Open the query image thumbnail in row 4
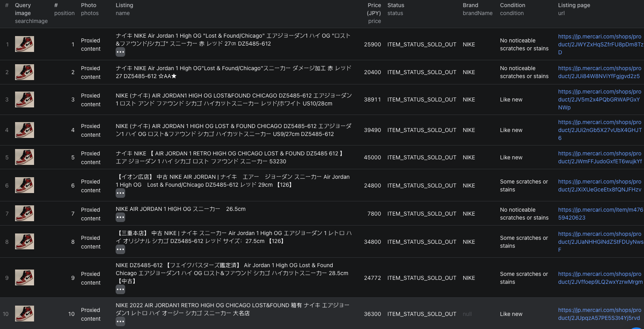This screenshot has width=644, height=329. click(x=25, y=130)
